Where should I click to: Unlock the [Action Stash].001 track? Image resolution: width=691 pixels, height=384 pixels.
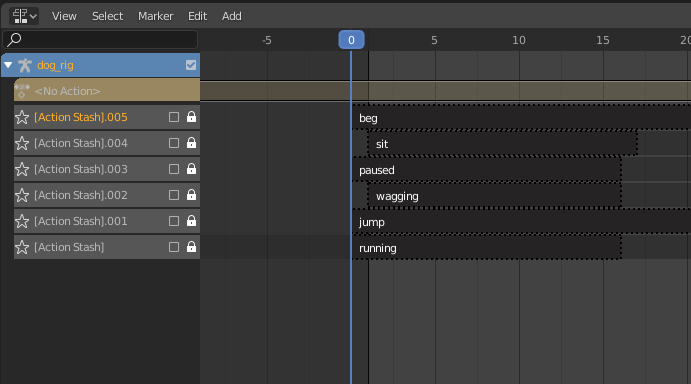(x=191, y=221)
